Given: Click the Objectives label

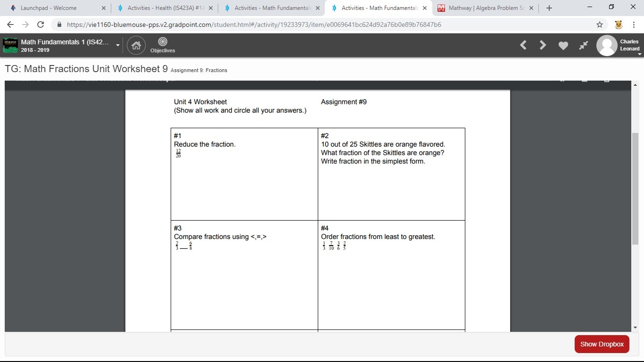Looking at the screenshot, I should pyautogui.click(x=163, y=50).
